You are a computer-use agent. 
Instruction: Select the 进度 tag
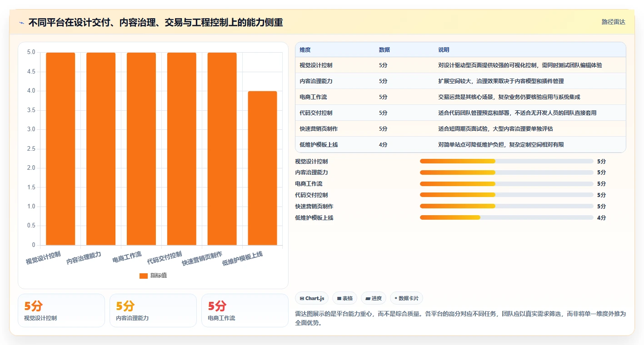[x=374, y=298]
